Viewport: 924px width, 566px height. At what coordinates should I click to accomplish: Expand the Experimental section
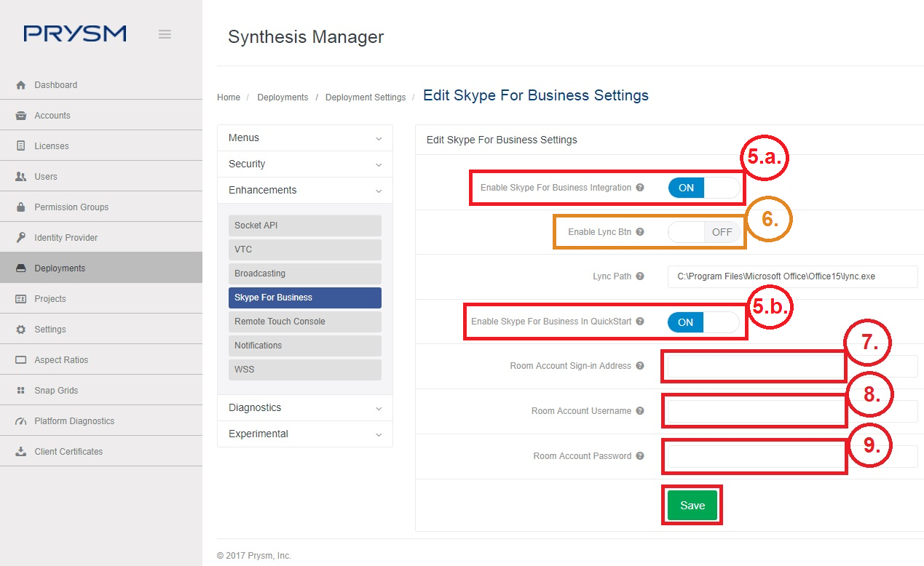(x=305, y=434)
